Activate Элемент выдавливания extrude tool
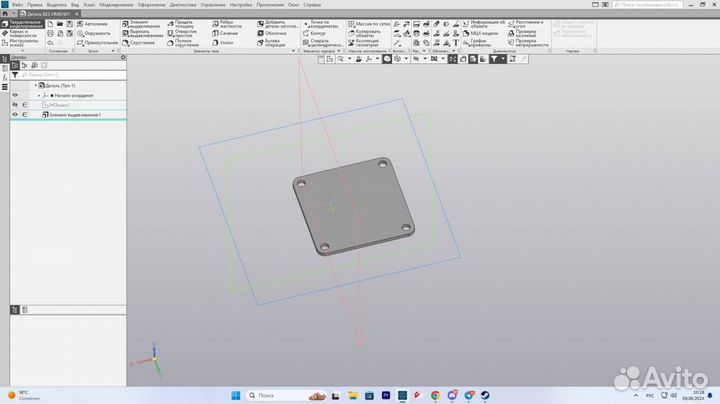The width and height of the screenshot is (720, 404). (x=142, y=24)
